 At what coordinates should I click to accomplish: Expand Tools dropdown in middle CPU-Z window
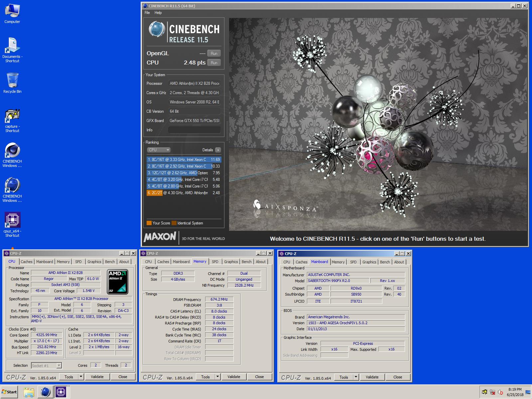point(217,377)
